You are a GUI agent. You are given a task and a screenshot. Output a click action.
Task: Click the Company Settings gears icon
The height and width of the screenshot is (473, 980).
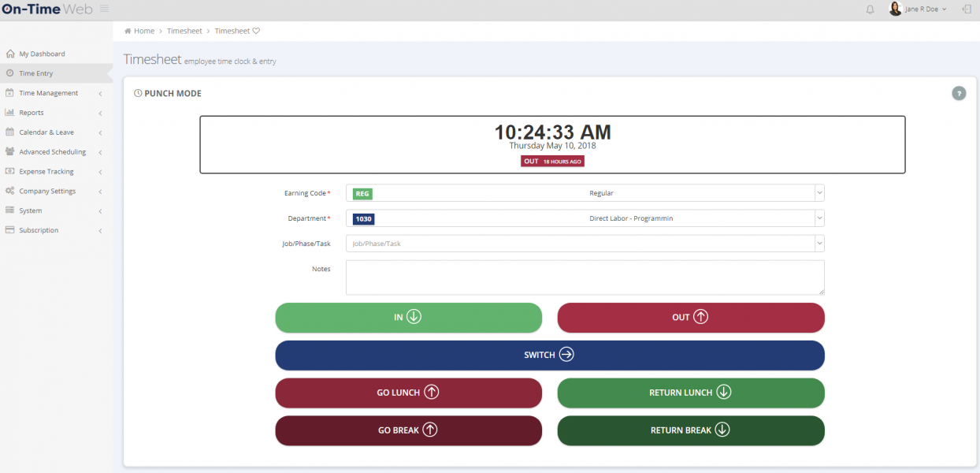click(x=10, y=191)
